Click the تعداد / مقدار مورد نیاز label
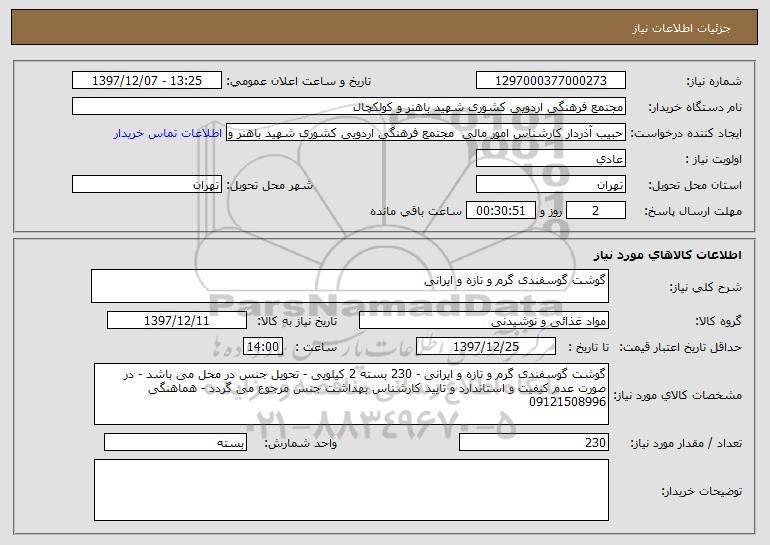Screen dimensions: 770x545 [686, 443]
